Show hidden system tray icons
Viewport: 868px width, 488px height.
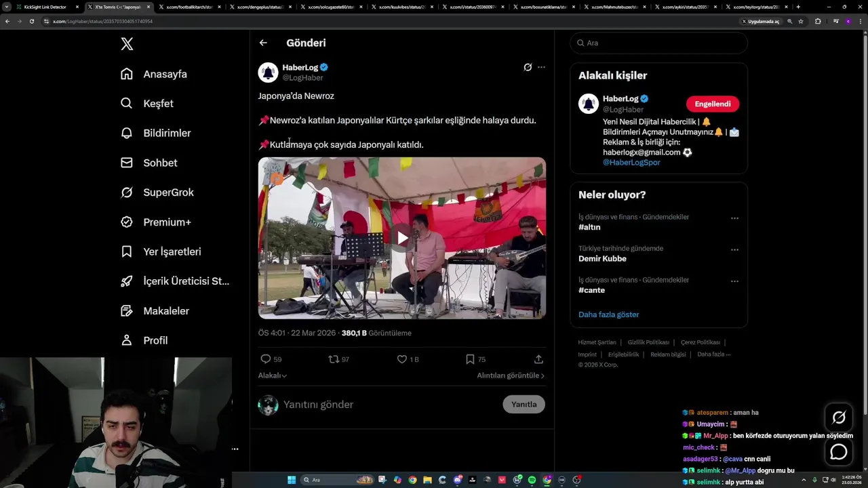coord(804,480)
